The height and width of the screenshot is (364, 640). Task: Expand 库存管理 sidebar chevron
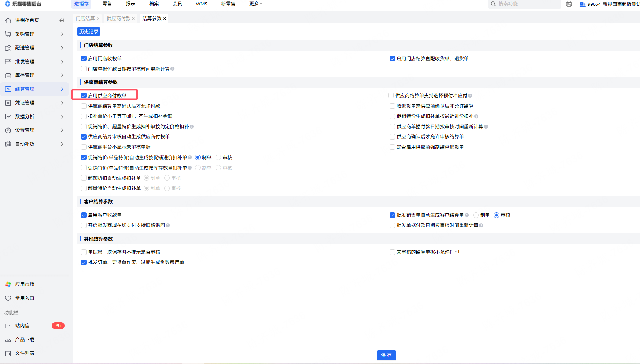click(x=62, y=75)
